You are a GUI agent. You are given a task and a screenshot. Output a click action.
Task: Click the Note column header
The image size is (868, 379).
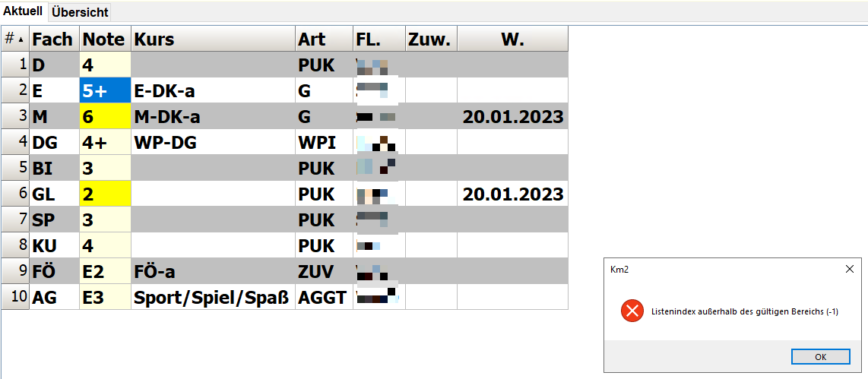pos(105,39)
